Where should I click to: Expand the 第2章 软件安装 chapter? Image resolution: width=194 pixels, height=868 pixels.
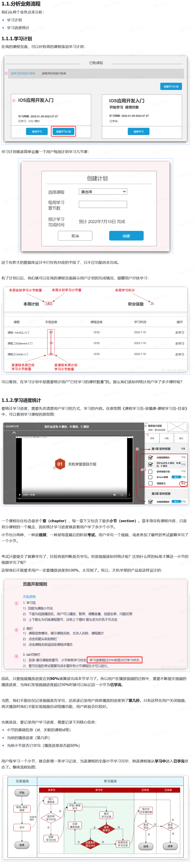tap(161, 494)
